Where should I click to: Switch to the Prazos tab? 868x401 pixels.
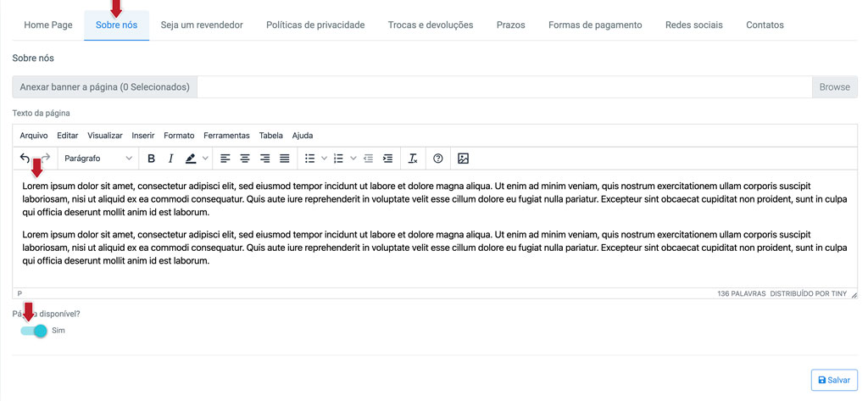(510, 25)
